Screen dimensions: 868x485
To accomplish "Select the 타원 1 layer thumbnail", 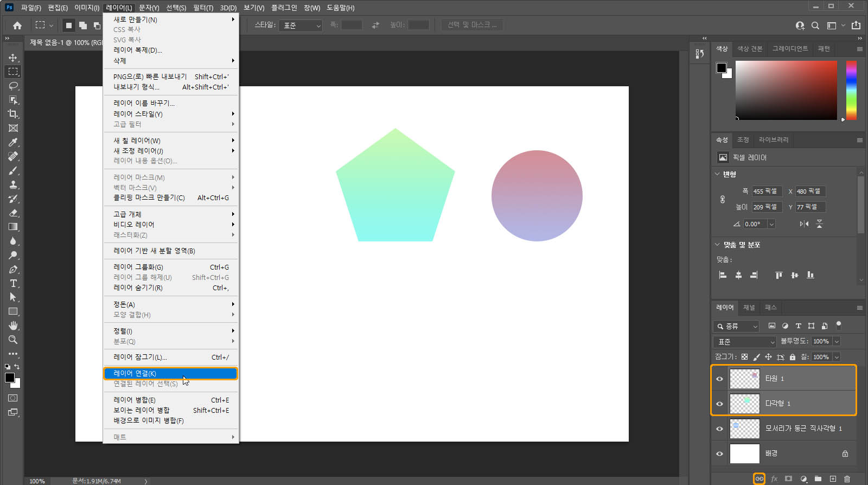I will 744,379.
